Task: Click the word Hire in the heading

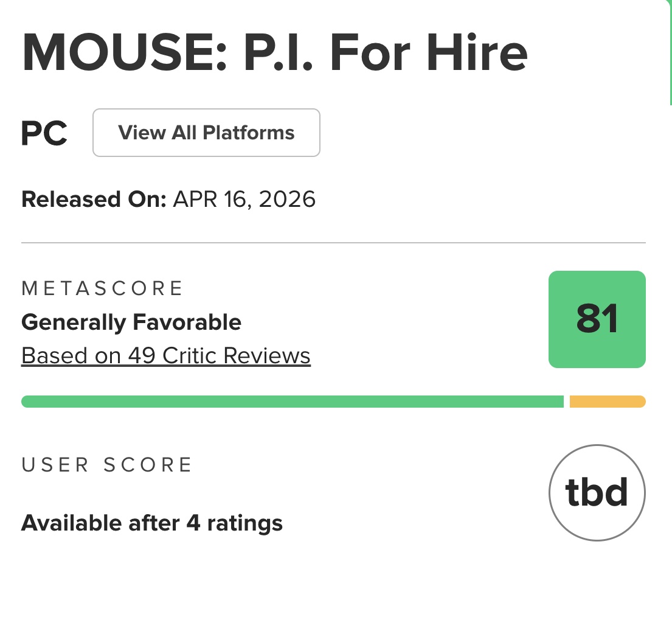Action: click(477, 53)
